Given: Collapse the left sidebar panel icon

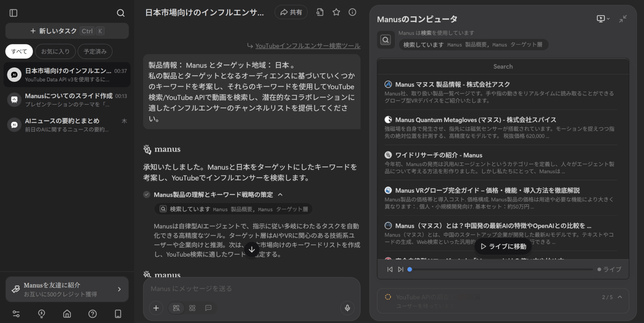Looking at the screenshot, I should [14, 13].
